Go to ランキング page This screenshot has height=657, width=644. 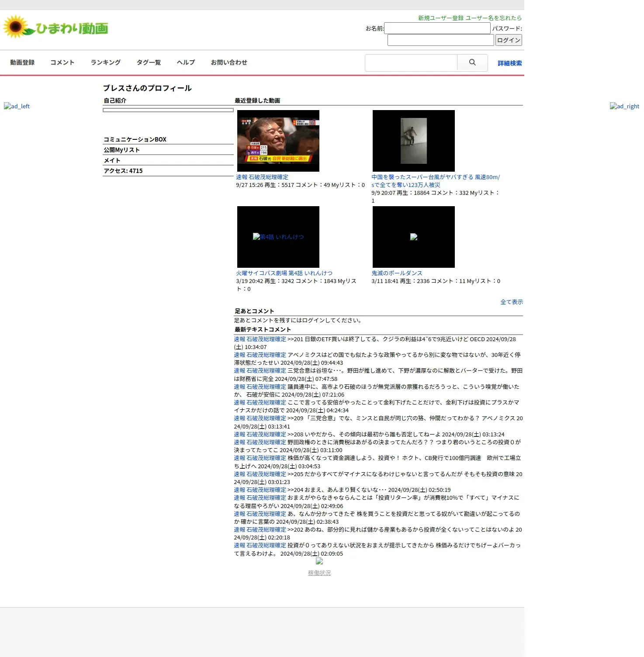[x=106, y=62]
